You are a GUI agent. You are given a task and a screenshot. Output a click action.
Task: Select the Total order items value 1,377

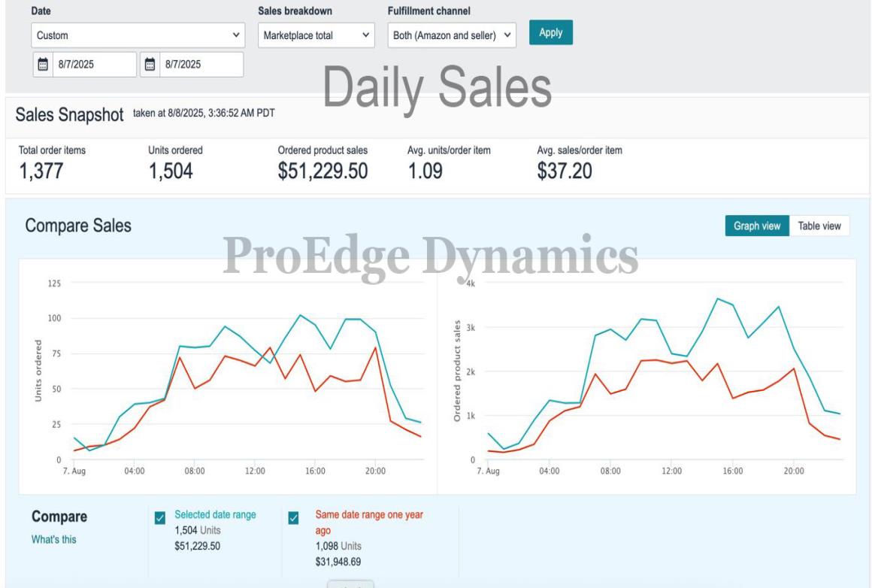point(41,171)
